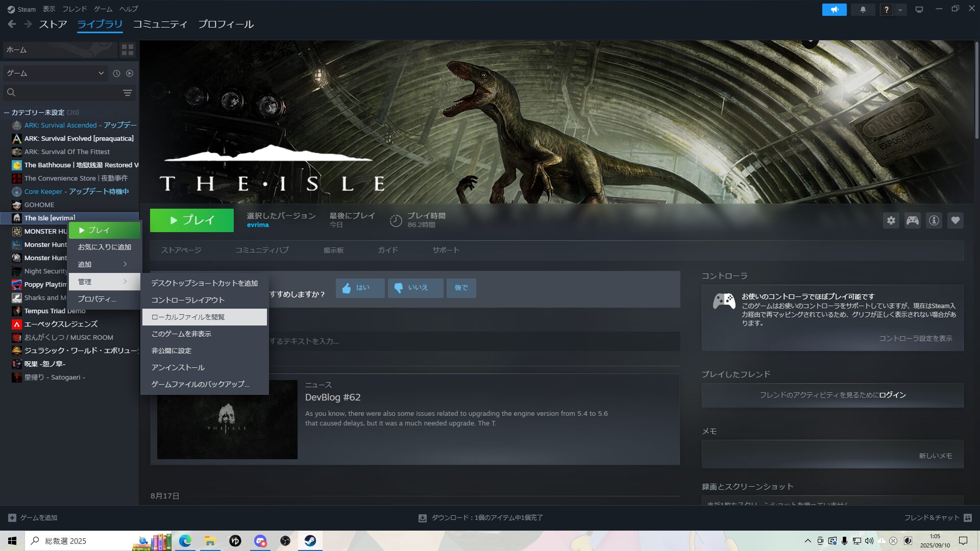The height and width of the screenshot is (551, 980).
Task: Open the コミュニティ tab
Action: click(160, 24)
